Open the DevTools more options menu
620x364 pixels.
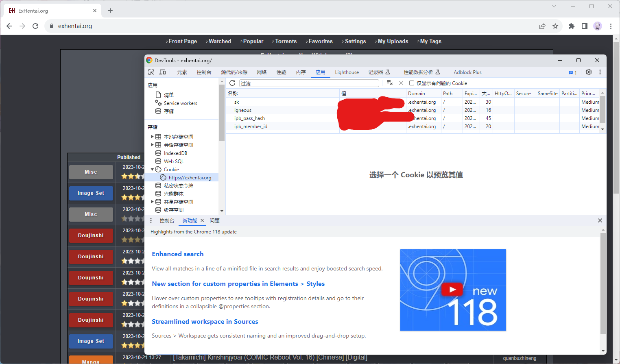pos(600,72)
